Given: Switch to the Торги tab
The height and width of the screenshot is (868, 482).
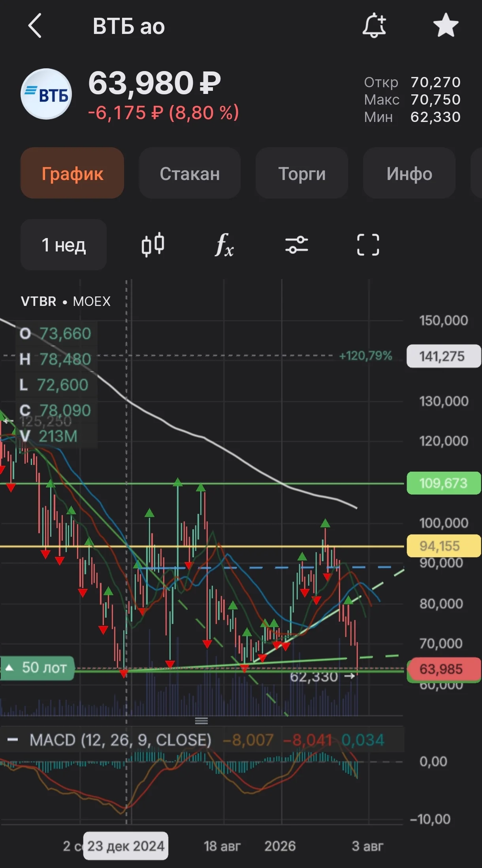Looking at the screenshot, I should tap(302, 173).
